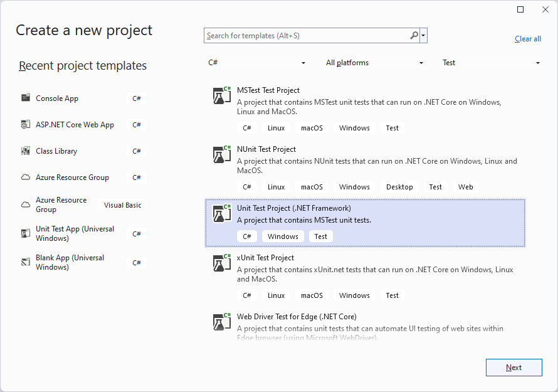Click the ASP.NET Core Web App icon
The height and width of the screenshot is (392, 558).
pyautogui.click(x=26, y=124)
